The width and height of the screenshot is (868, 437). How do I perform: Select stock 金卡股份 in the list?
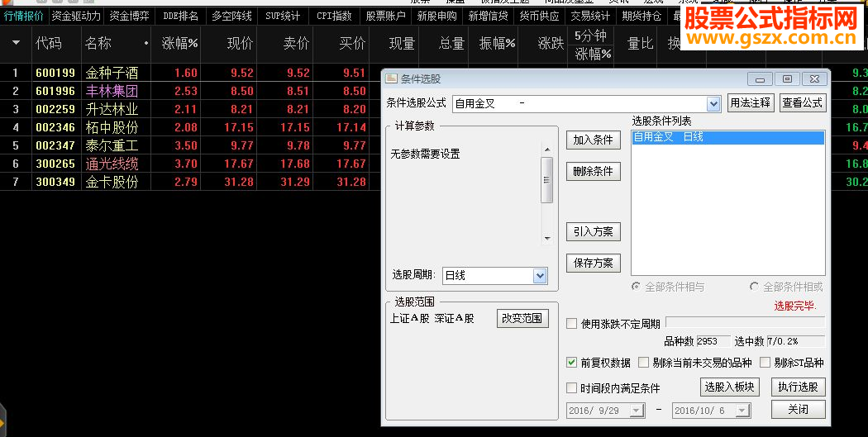click(x=112, y=182)
